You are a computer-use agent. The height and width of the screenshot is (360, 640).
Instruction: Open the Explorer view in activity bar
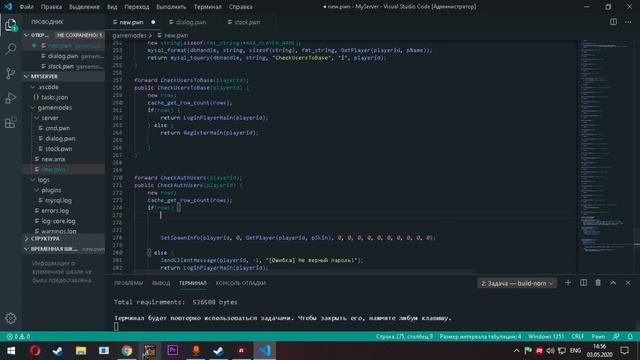11,25
